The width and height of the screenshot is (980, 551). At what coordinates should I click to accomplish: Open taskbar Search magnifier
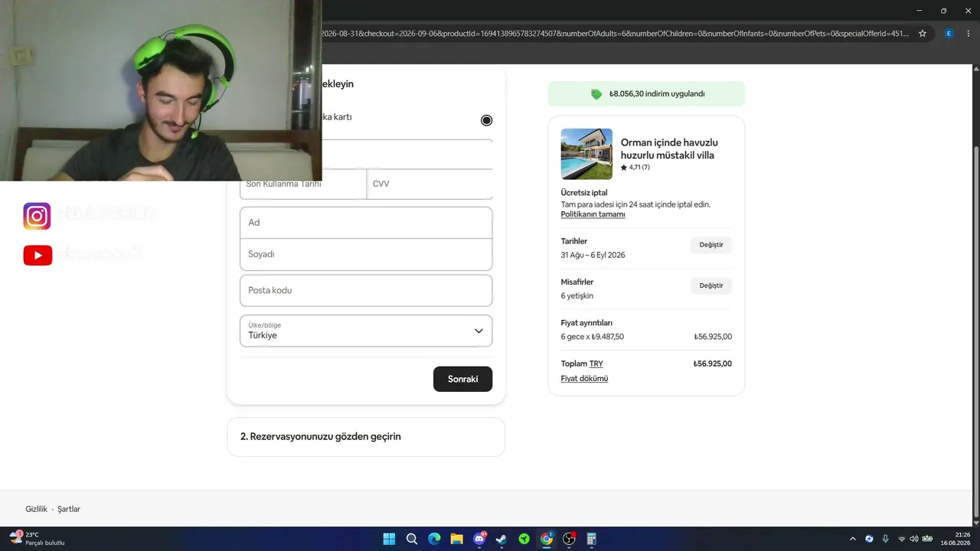click(412, 539)
